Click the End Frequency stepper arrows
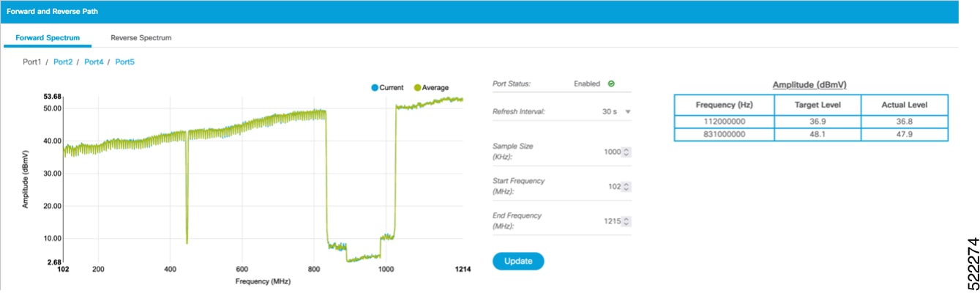 (x=626, y=221)
